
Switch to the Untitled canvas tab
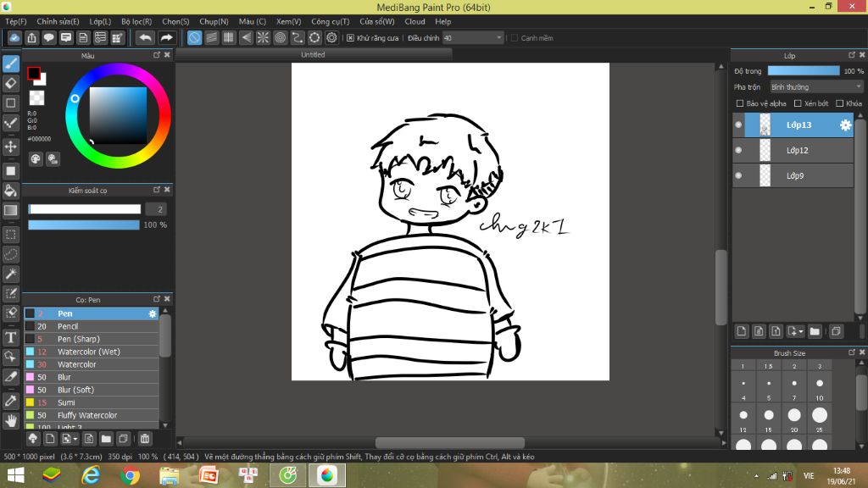coord(313,55)
